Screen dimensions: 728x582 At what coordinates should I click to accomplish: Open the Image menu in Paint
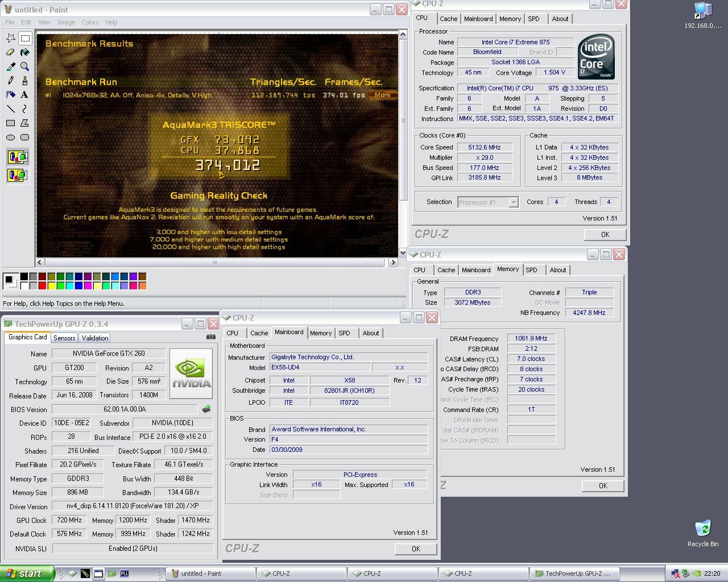pyautogui.click(x=66, y=22)
